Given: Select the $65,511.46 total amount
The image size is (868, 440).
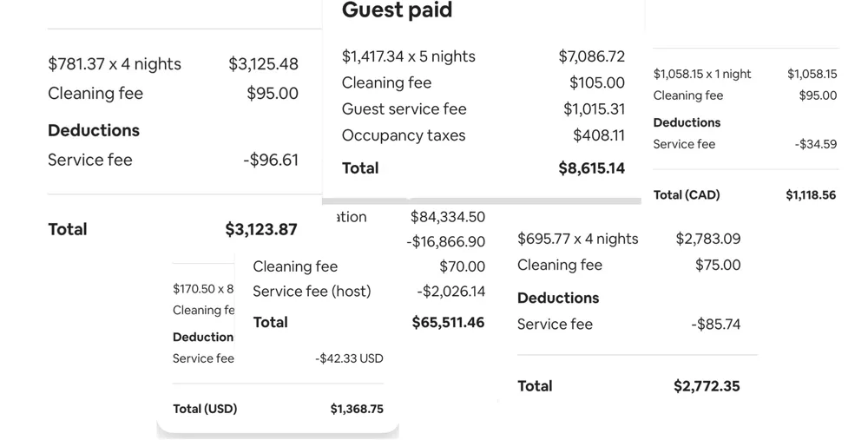Looking at the screenshot, I should pyautogui.click(x=449, y=323).
